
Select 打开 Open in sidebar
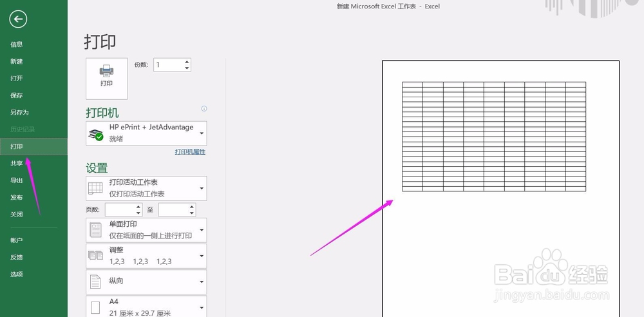point(33,78)
